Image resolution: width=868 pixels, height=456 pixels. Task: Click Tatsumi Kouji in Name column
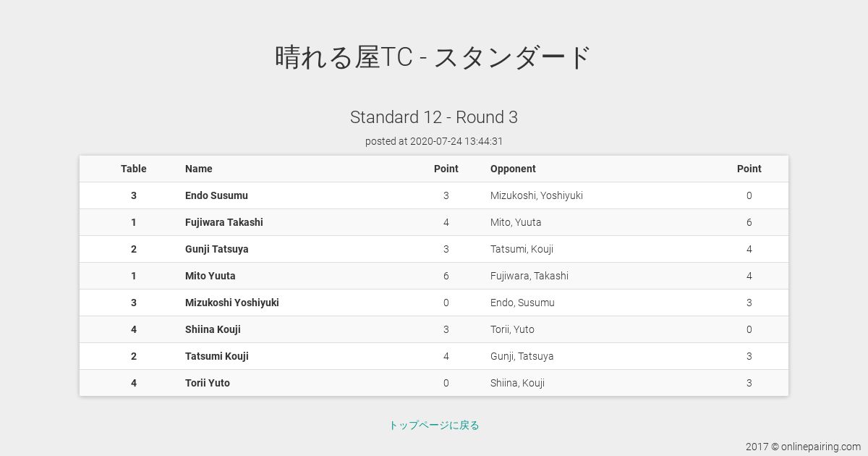coord(217,356)
